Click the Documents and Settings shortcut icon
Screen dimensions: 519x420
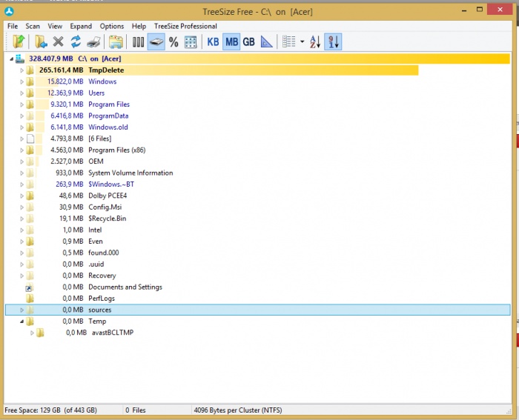point(30,287)
